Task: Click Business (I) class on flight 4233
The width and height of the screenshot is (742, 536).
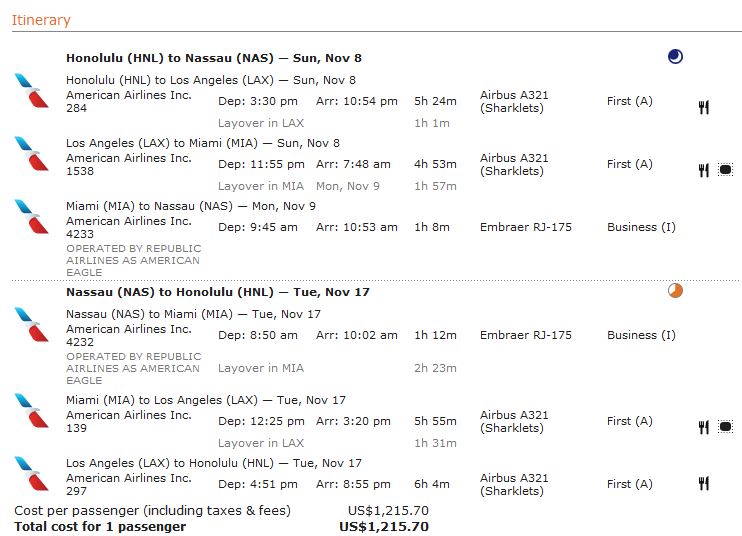Action: [x=641, y=227]
